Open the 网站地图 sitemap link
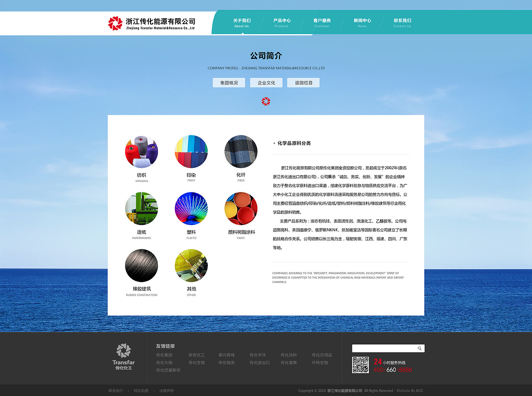This screenshot has height=396, width=532. pos(141,391)
